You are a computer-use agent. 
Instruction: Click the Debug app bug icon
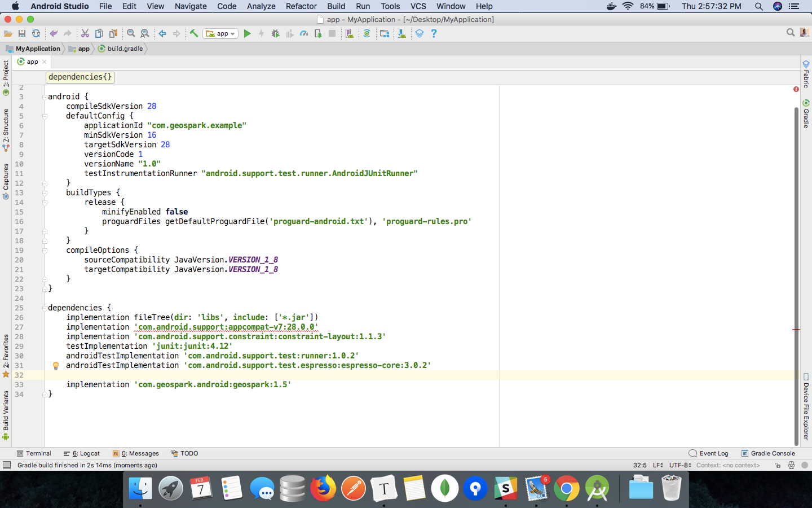pos(275,34)
